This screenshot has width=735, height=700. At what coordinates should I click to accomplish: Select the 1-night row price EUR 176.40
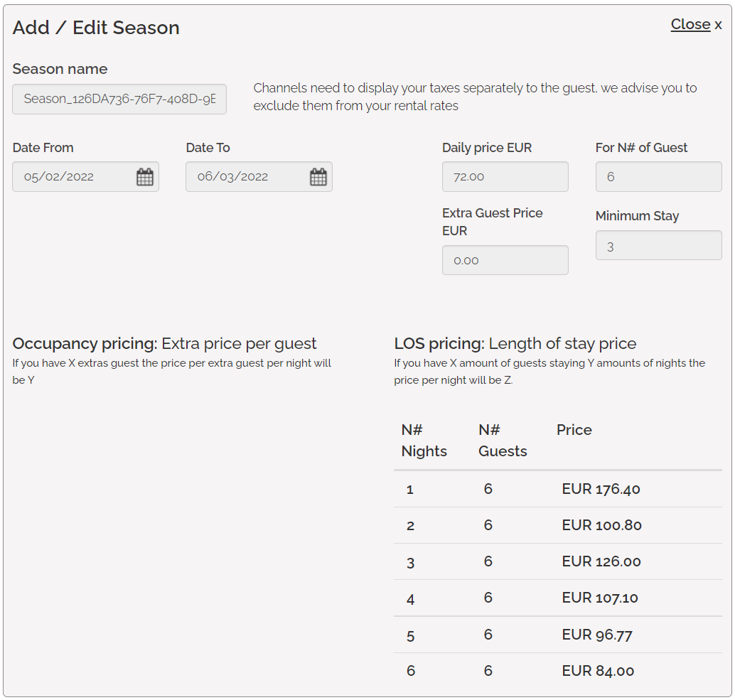(x=601, y=489)
